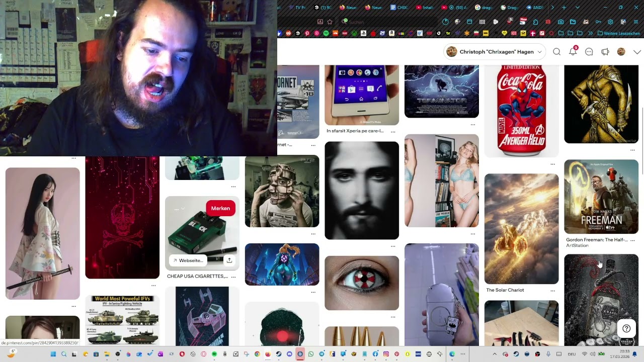
Task: Switch to the ANDR browser tab
Action: click(535, 8)
